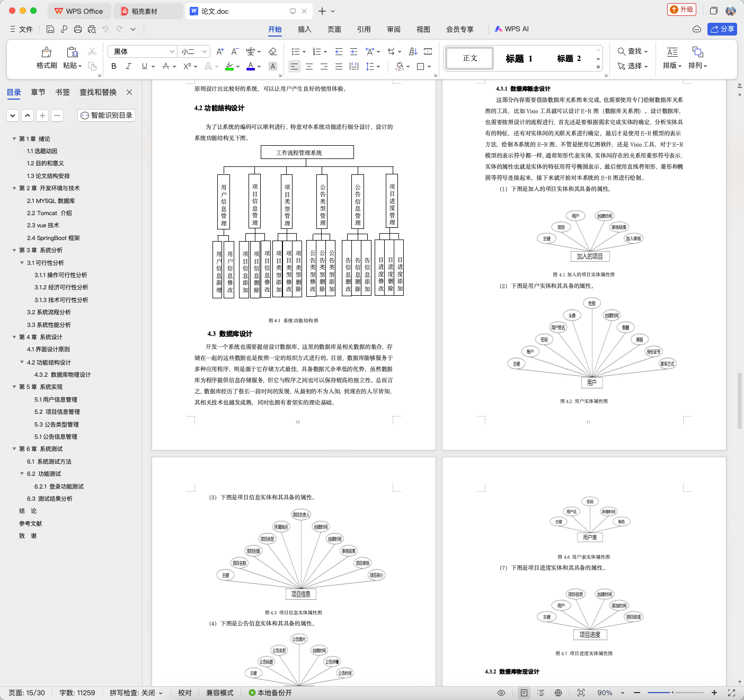
Task: Click the clear formatting eraser icon
Action: [x=273, y=51]
